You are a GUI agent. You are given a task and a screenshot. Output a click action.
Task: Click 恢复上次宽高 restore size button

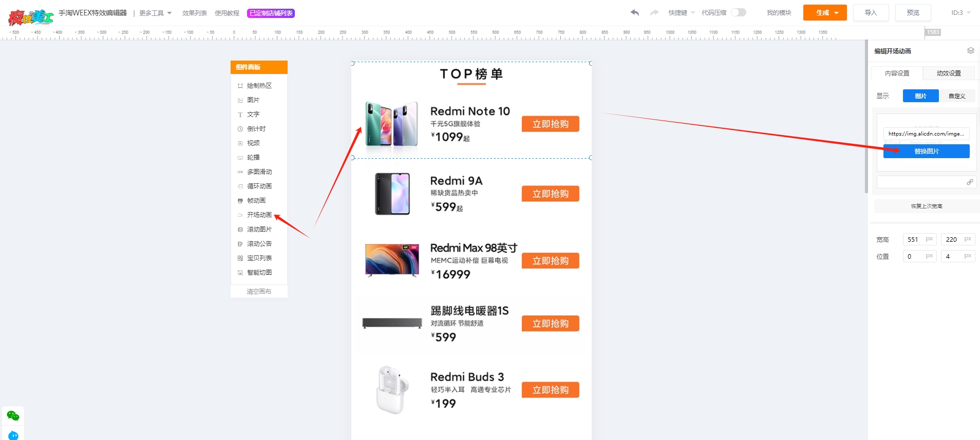(x=927, y=206)
